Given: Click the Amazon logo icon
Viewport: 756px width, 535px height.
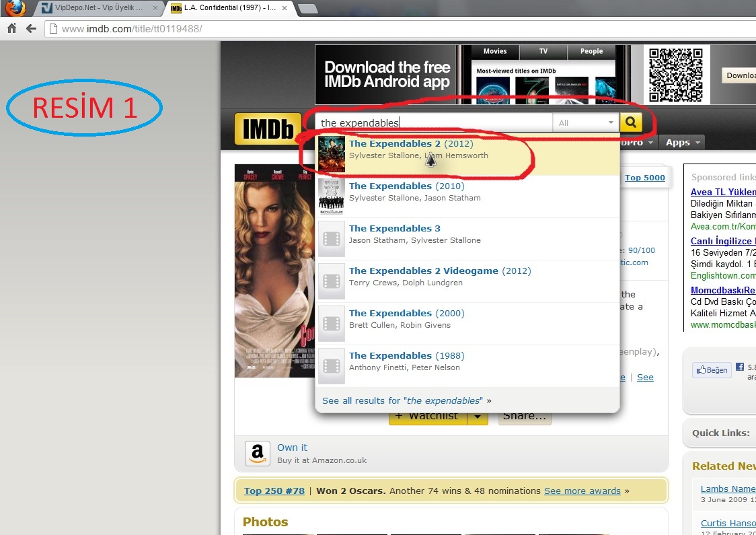Looking at the screenshot, I should [258, 454].
